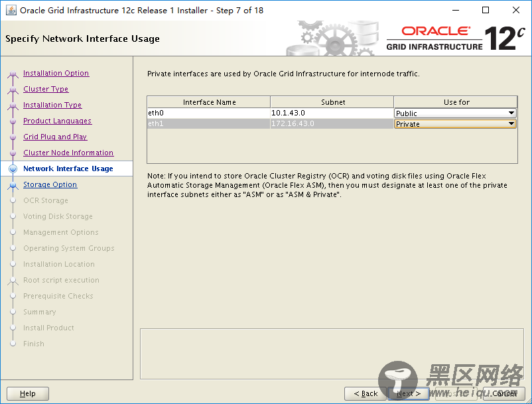Click the 172.16.43.0 subnet cell
532x404 pixels.
point(332,123)
